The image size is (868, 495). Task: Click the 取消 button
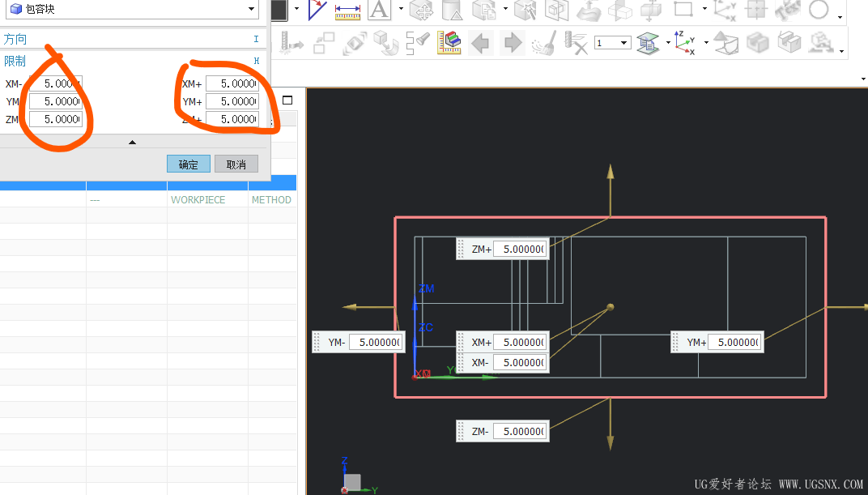click(x=236, y=164)
